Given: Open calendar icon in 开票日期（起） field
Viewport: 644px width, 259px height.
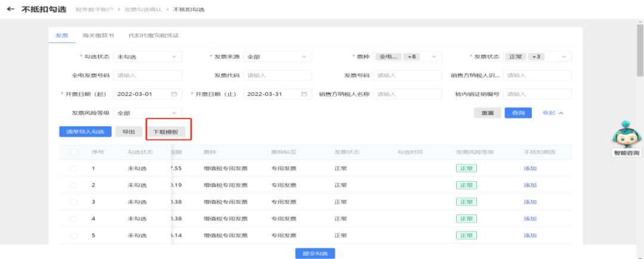Looking at the screenshot, I should point(174,94).
